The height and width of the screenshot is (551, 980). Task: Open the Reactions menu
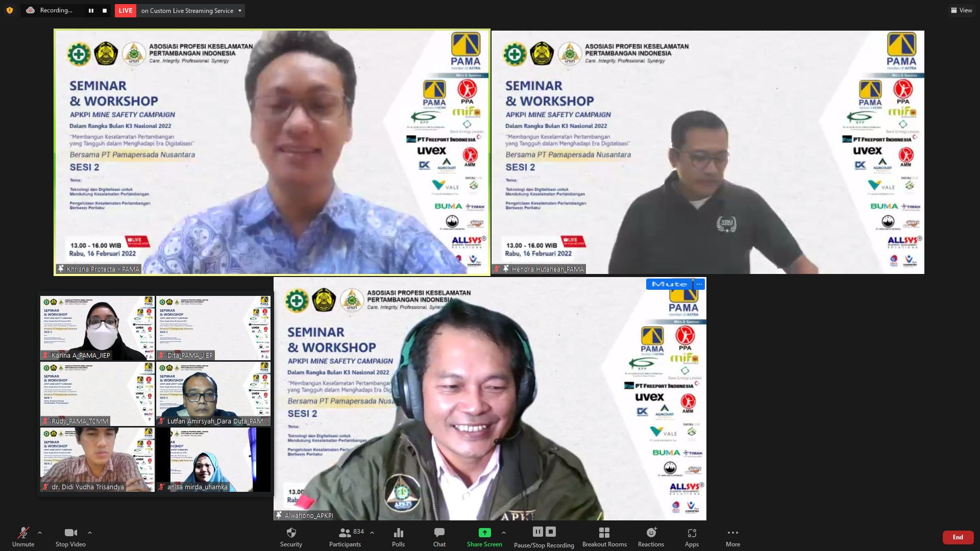point(651,533)
